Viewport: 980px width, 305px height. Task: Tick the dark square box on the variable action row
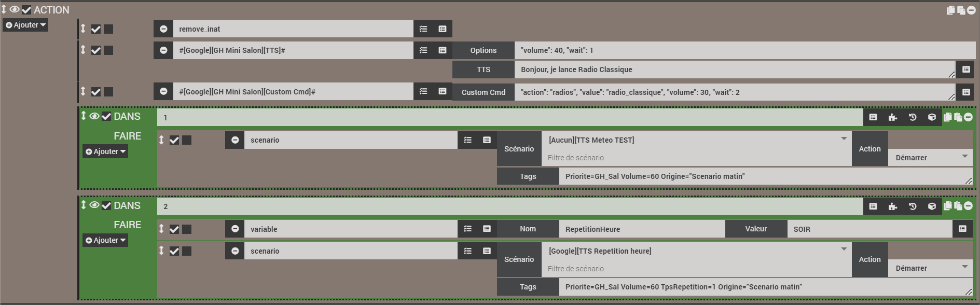[187, 229]
